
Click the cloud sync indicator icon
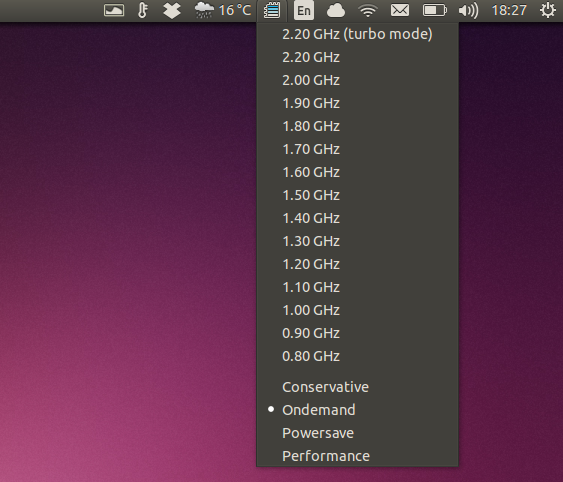tap(336, 10)
